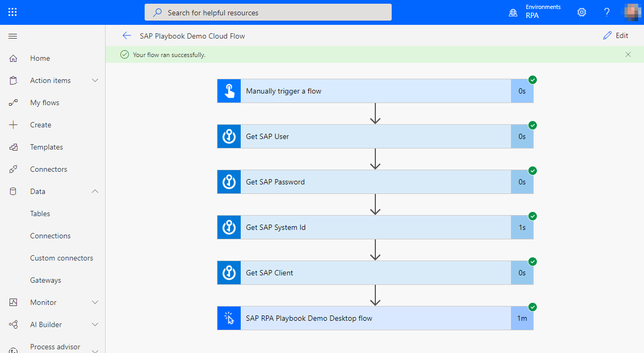The width and height of the screenshot is (644, 353).
Task: Expand the AI Builder chevron
Action: tap(95, 324)
